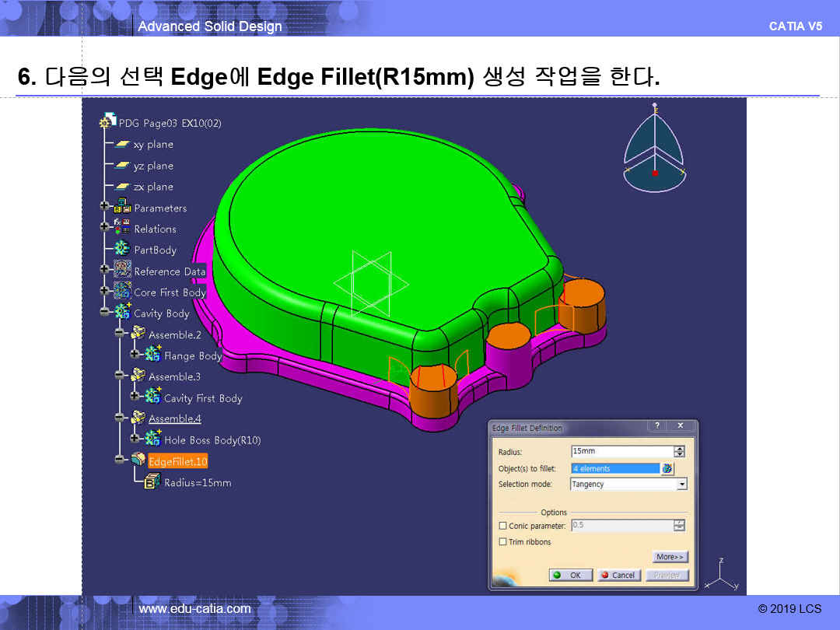Click the Relations node icon
This screenshot has height=630, width=840.
[x=122, y=229]
